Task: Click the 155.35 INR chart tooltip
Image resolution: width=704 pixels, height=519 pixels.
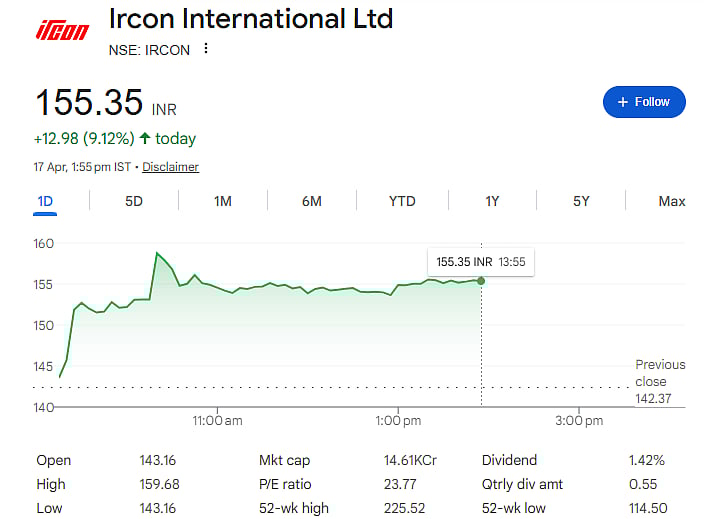Action: pos(480,261)
